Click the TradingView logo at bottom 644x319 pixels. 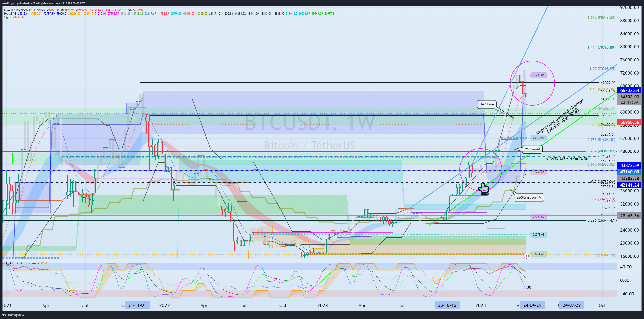pyautogui.click(x=13, y=315)
